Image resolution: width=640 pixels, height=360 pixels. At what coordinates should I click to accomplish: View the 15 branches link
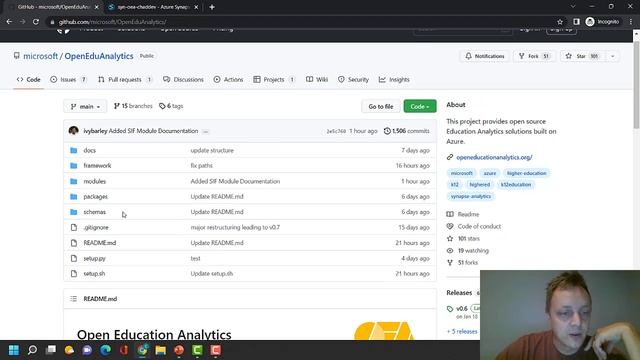pyautogui.click(x=133, y=106)
